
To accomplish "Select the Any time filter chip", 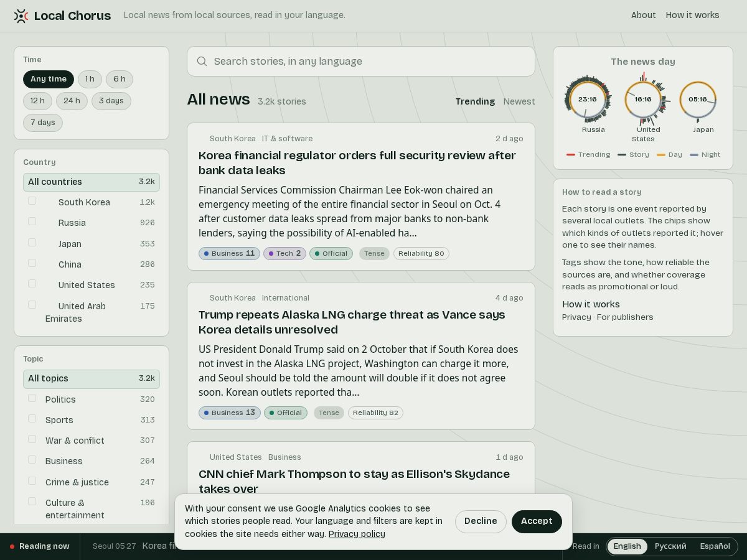I will (49, 79).
